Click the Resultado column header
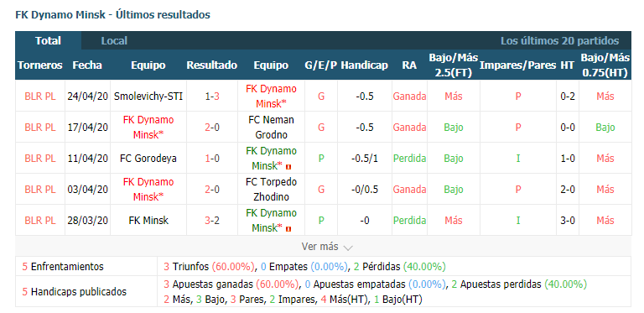Viewport: 644px width, 313px height. tap(212, 65)
